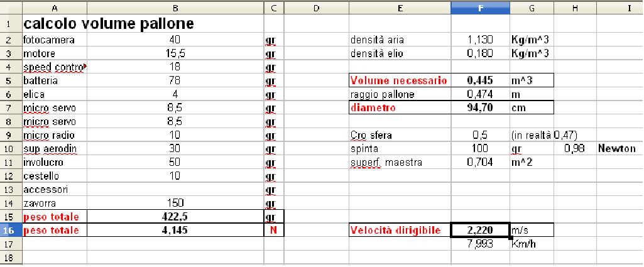Select the batteria value cell 78
The image size is (644, 267).
175,81
